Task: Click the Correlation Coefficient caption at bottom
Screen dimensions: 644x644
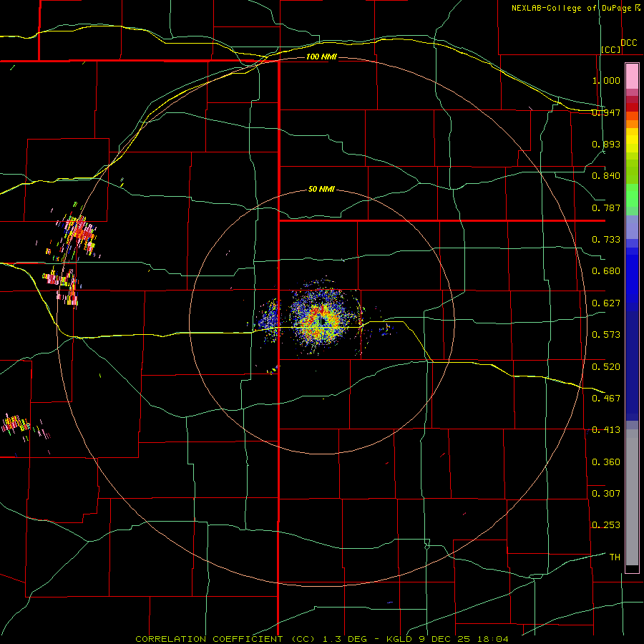Action: pyautogui.click(x=322, y=639)
